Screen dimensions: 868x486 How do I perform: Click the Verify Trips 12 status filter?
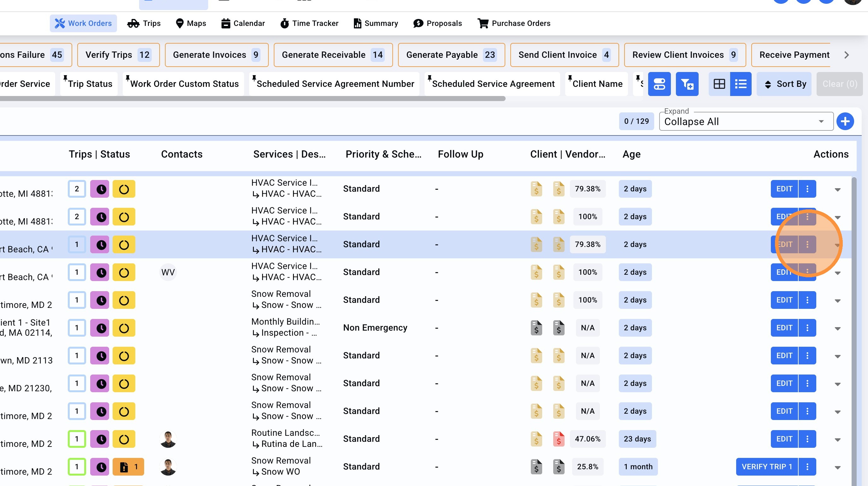click(x=118, y=55)
